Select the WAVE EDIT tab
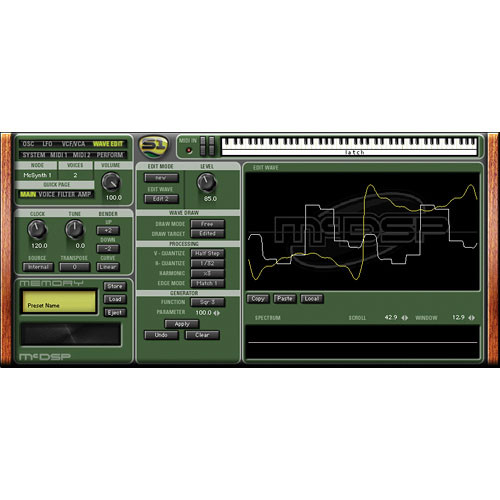The height and width of the screenshot is (500, 500). 108,144
